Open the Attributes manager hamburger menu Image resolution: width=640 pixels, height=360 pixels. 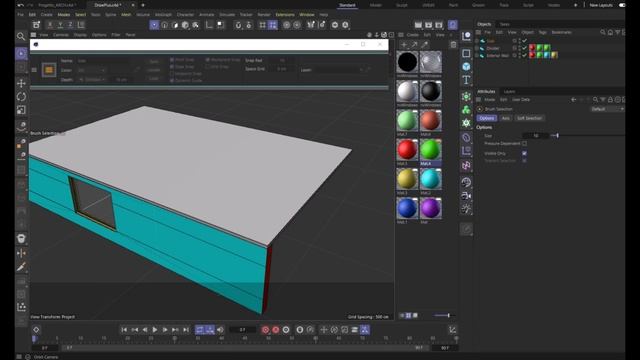click(x=478, y=100)
